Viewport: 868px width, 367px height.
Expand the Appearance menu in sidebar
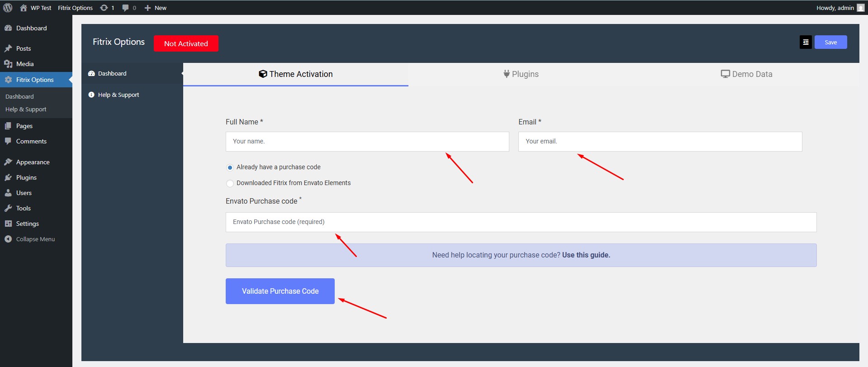[x=33, y=162]
